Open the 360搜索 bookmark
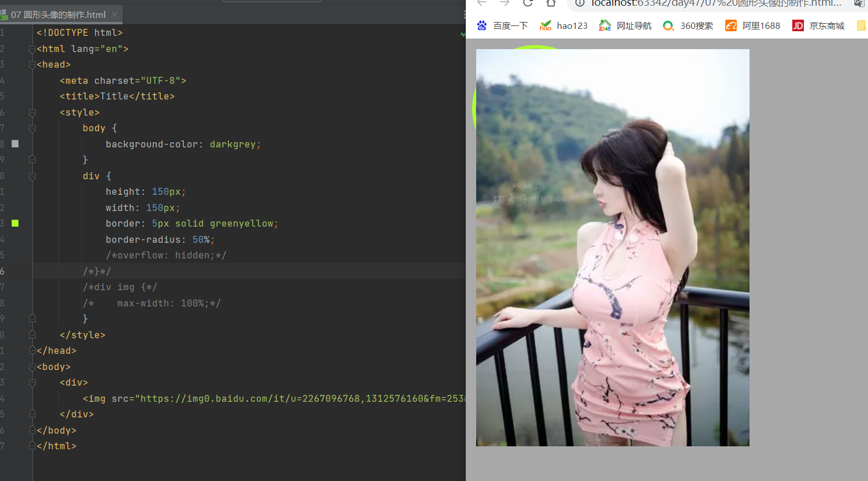Screen dimensions: 868x481 [688, 25]
